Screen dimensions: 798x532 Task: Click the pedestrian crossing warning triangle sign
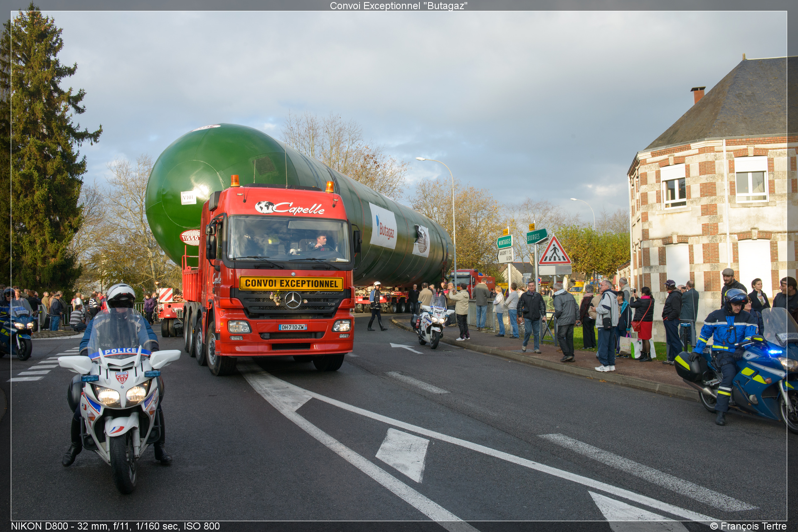tap(554, 251)
